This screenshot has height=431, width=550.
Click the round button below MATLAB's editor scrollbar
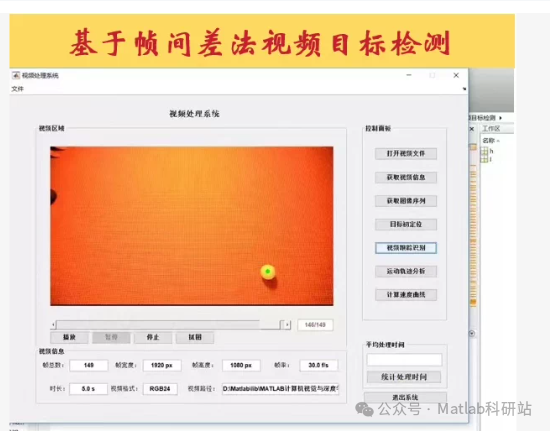472,334
